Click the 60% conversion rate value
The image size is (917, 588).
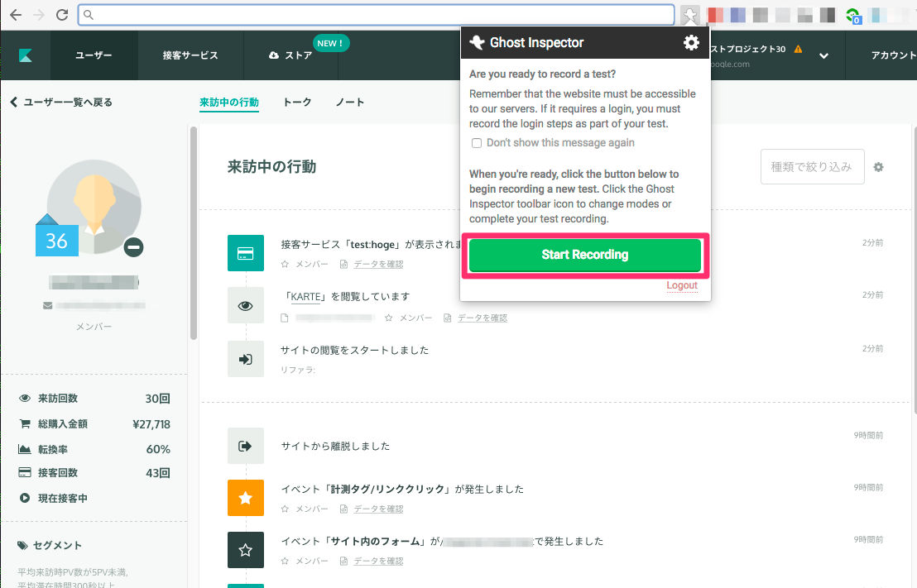click(158, 449)
